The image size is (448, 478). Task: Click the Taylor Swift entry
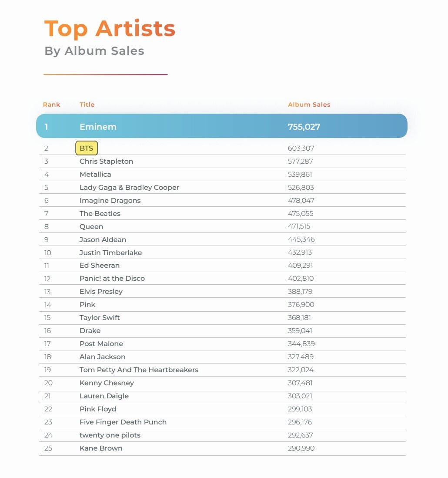[100, 318]
